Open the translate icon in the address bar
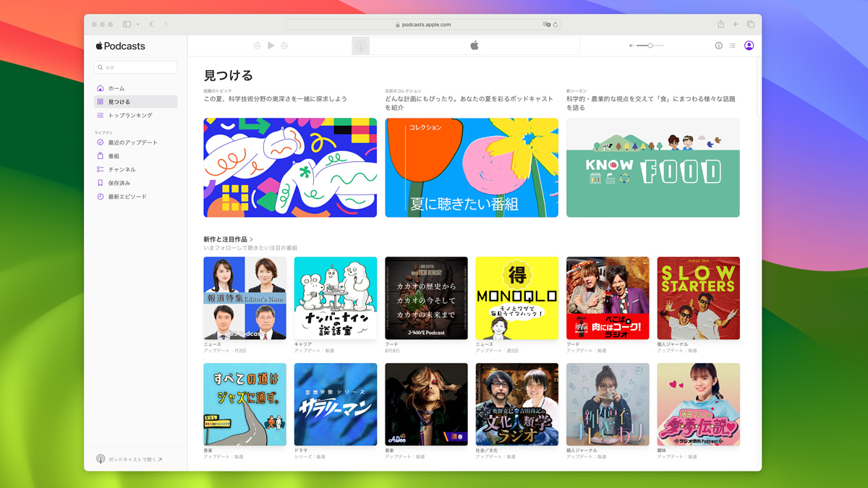The width and height of the screenshot is (868, 488). [x=547, y=25]
